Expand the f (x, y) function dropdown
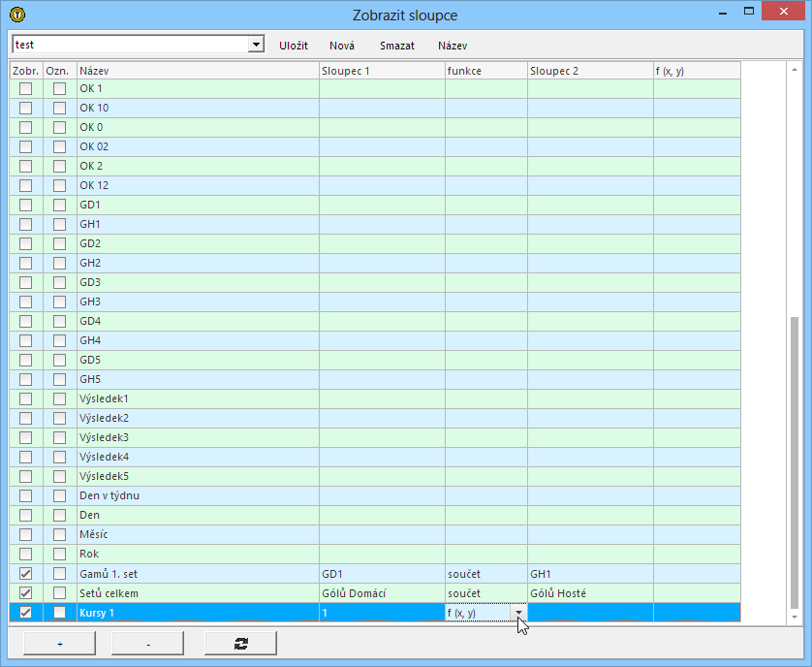Image resolution: width=812 pixels, height=667 pixels. tap(518, 613)
